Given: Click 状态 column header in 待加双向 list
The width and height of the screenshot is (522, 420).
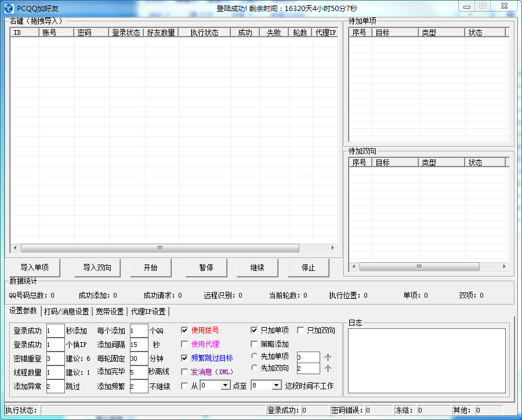Looking at the screenshot, I should (x=485, y=162).
